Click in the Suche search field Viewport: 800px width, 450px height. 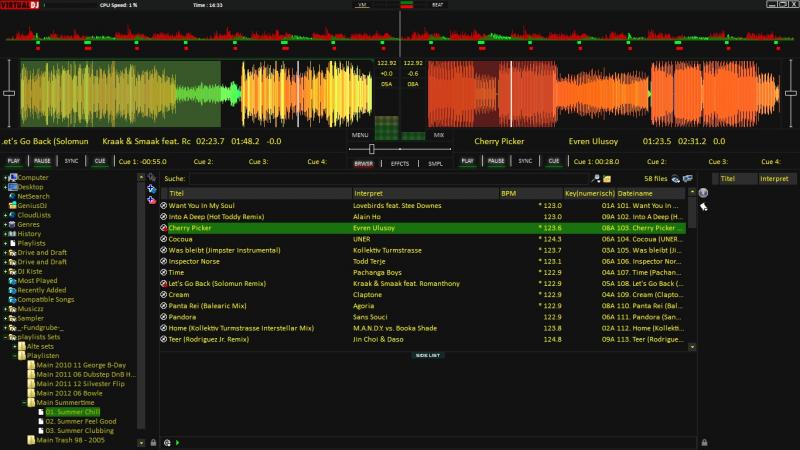(389, 179)
